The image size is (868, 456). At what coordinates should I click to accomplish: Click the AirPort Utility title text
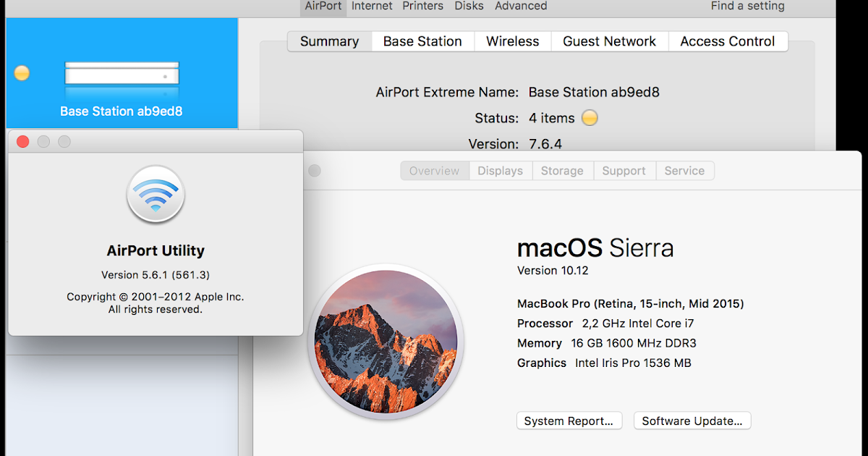pos(156,251)
